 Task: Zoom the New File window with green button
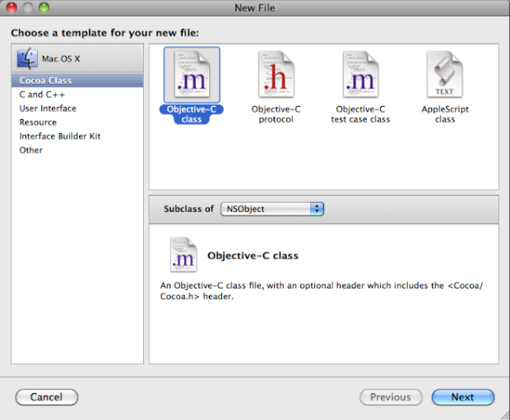44,7
